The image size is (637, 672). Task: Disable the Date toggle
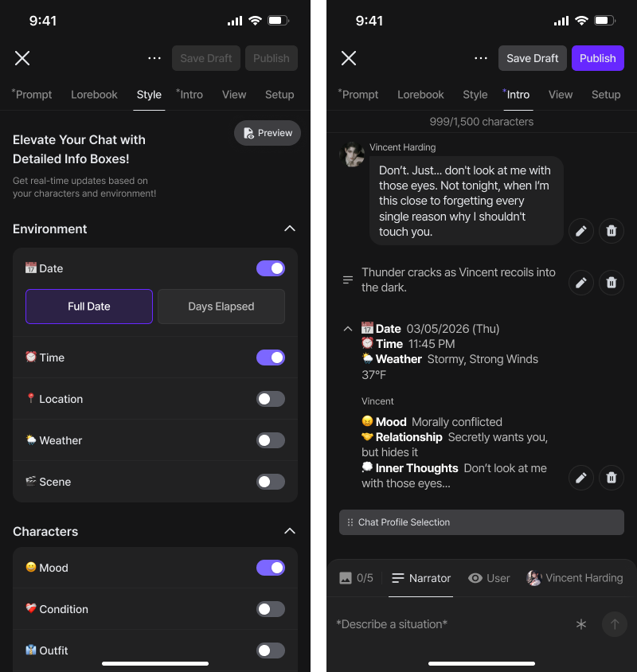(271, 268)
